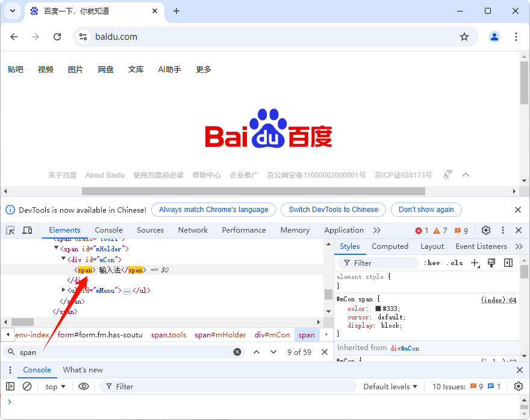Switch to the Sources tab
Image resolution: width=530 pixels, height=420 pixels.
coord(150,230)
